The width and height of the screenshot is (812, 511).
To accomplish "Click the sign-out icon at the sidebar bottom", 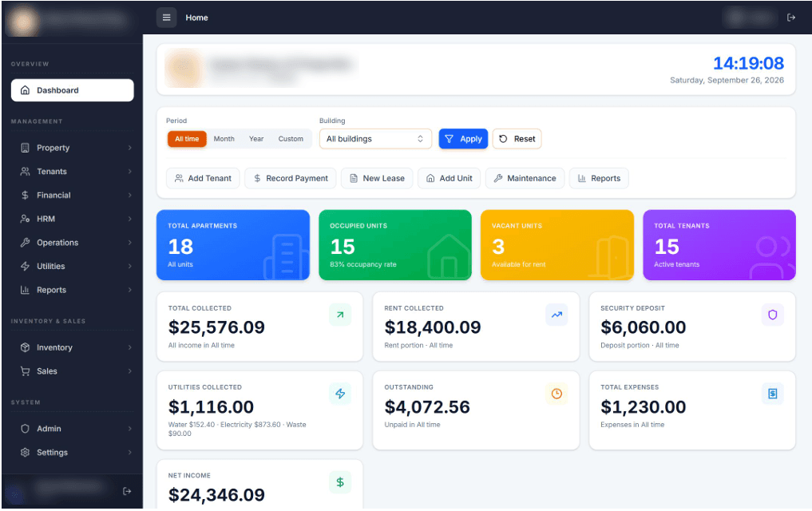I will [127, 491].
